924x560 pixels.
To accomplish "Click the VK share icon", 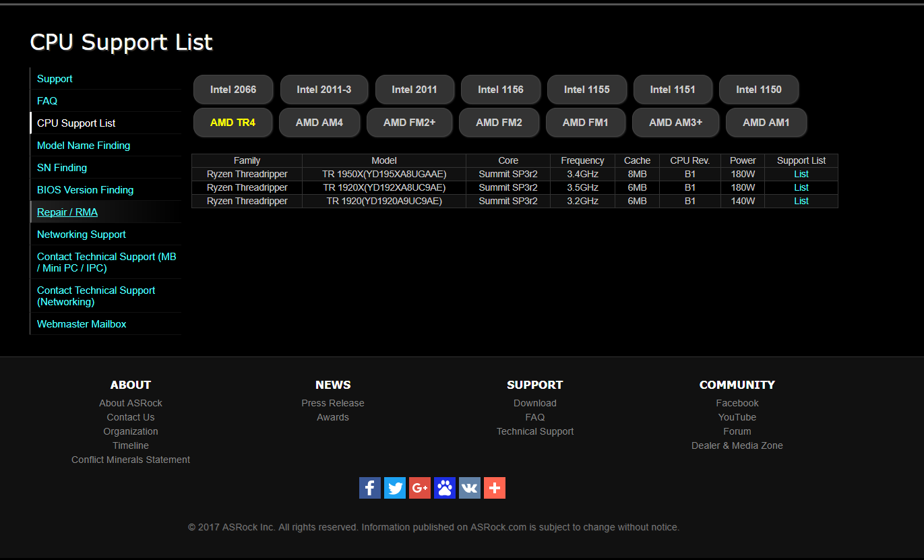I will (470, 488).
